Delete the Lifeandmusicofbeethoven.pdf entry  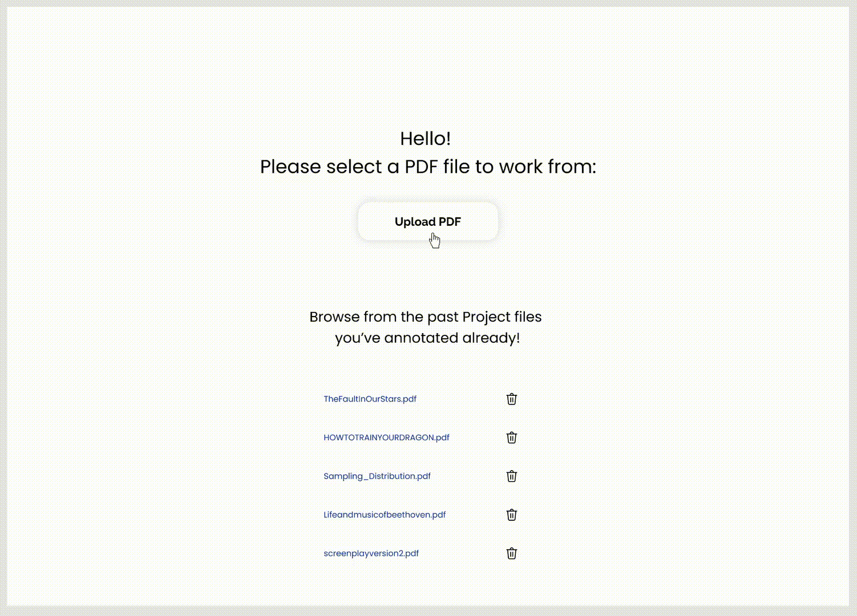[x=511, y=514]
